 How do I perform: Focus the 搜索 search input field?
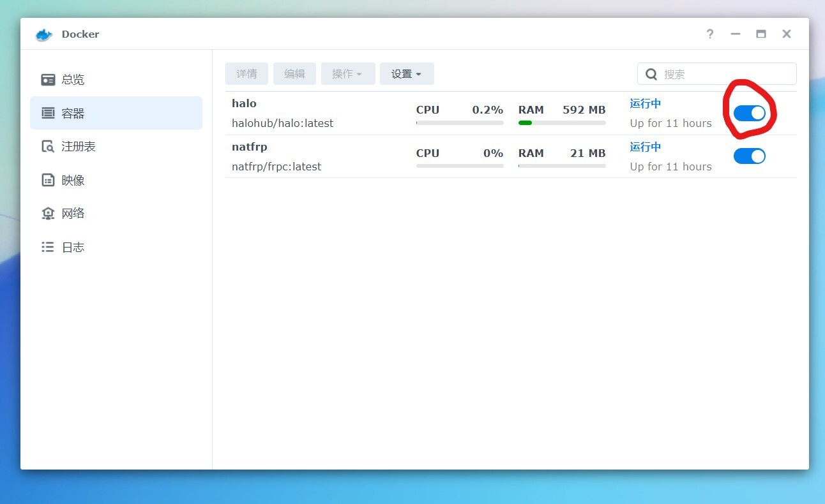(x=726, y=74)
